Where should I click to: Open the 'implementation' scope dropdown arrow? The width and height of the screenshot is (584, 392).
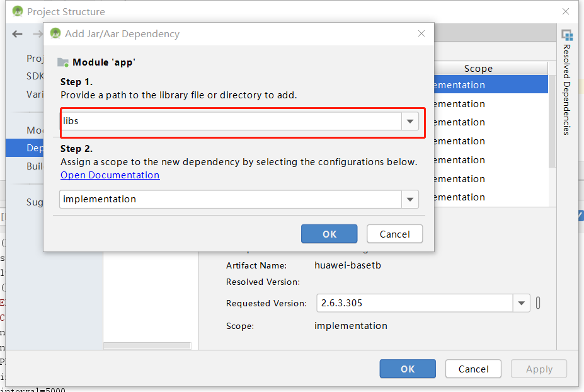click(x=410, y=199)
